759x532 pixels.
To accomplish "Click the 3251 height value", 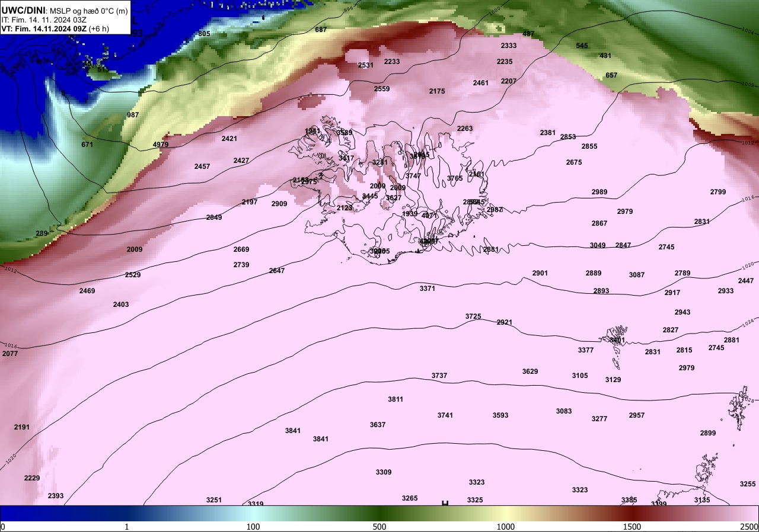I will tap(214, 500).
